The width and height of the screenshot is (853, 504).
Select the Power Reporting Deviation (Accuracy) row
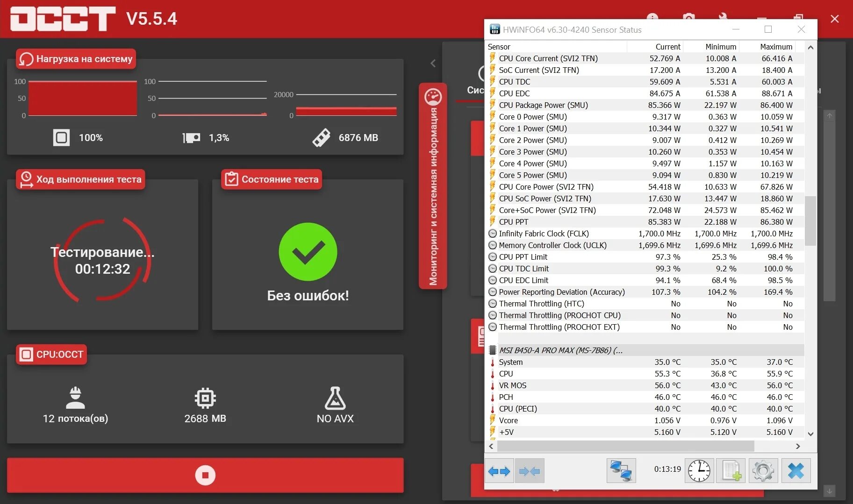[x=645, y=292]
